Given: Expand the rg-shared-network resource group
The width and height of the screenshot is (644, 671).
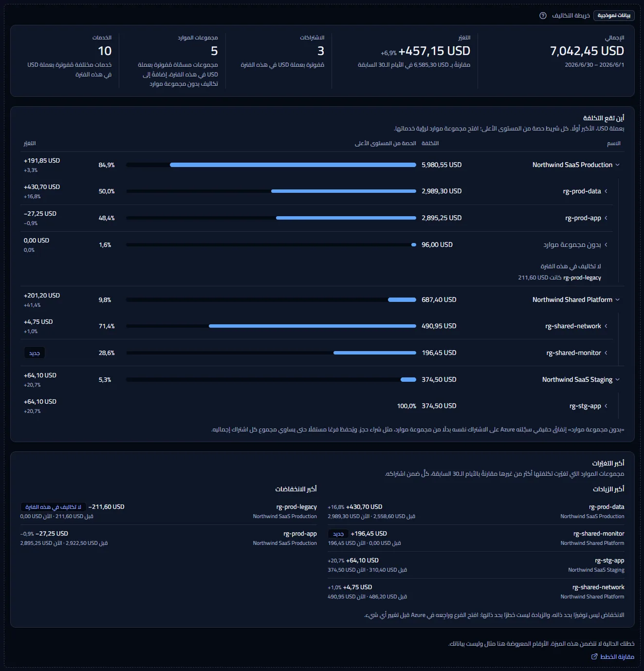Looking at the screenshot, I should [x=606, y=326].
